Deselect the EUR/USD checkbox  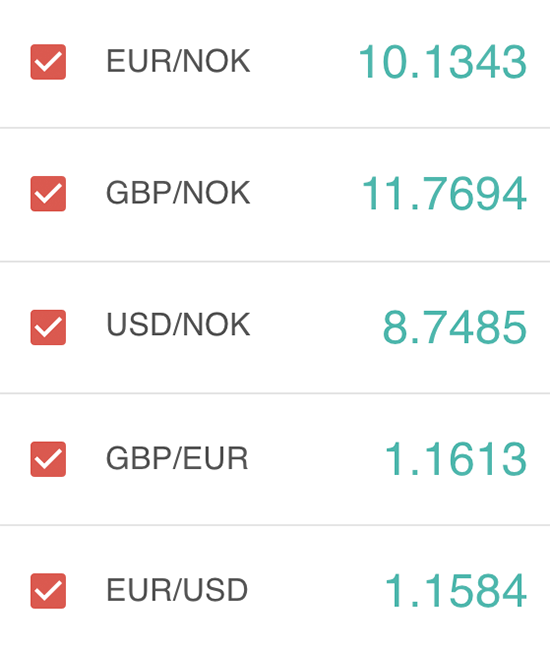tap(48, 591)
